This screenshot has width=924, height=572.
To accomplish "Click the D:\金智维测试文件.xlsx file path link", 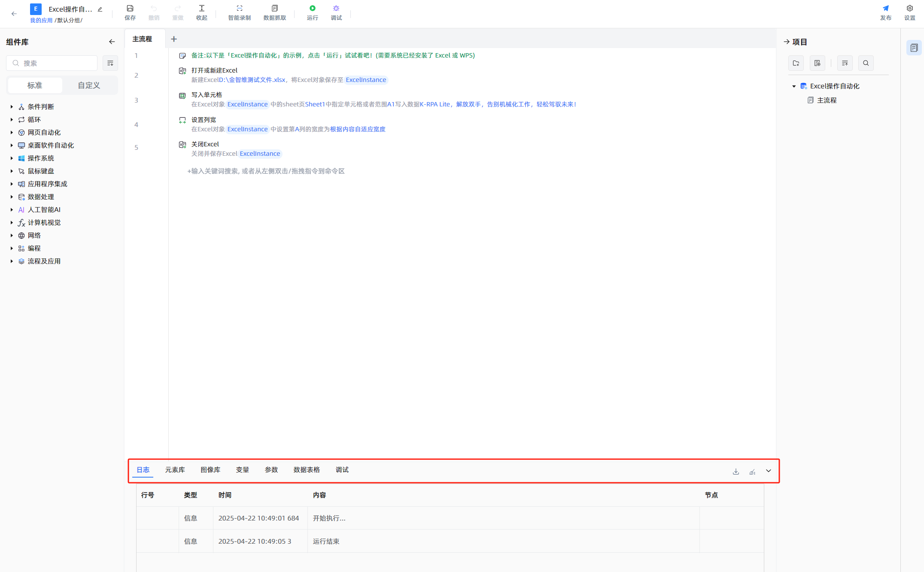I will click(x=252, y=80).
